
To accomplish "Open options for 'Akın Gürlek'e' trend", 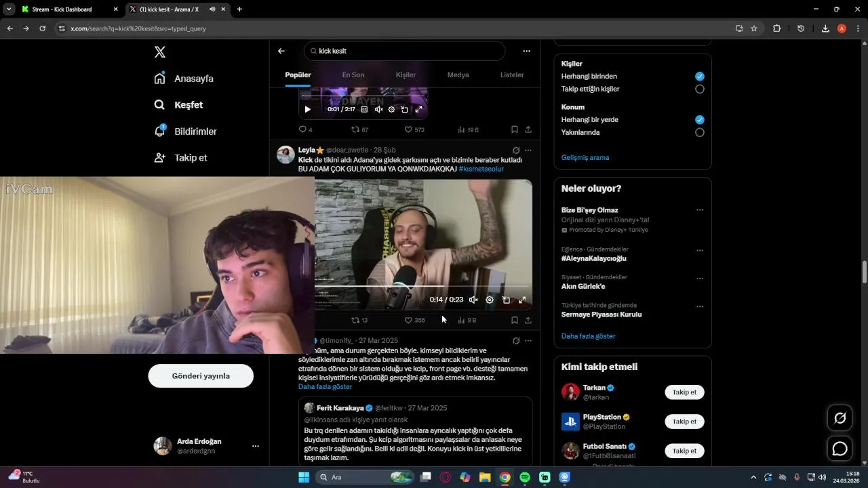I will coord(700,279).
